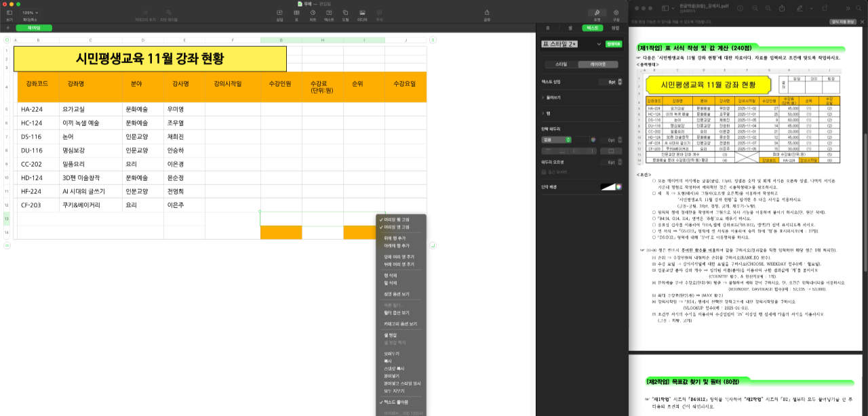This screenshot has width=868, height=416.
Task: Toggle 머리말 행 고정 in context menu
Action: click(397, 220)
